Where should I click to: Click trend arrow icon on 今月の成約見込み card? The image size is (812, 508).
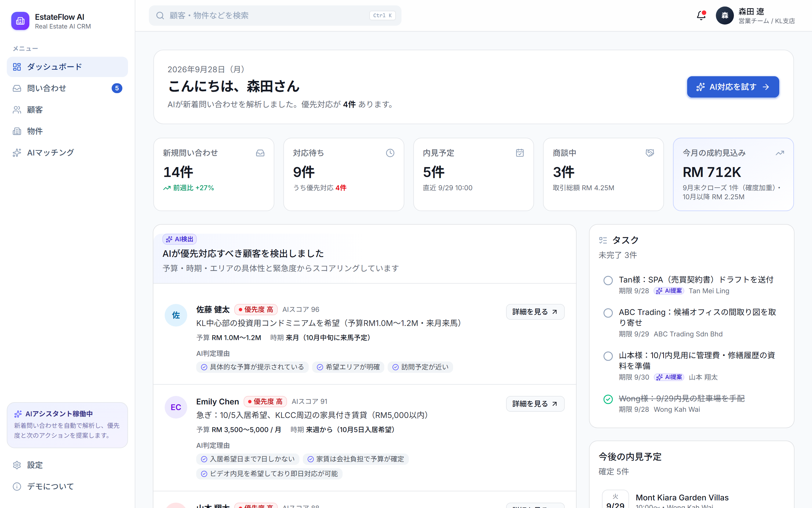coord(780,153)
